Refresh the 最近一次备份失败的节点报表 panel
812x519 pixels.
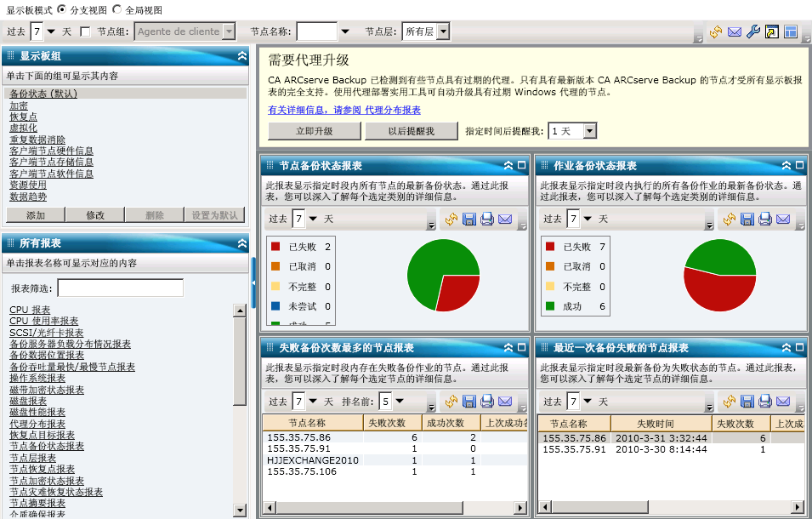pos(729,401)
